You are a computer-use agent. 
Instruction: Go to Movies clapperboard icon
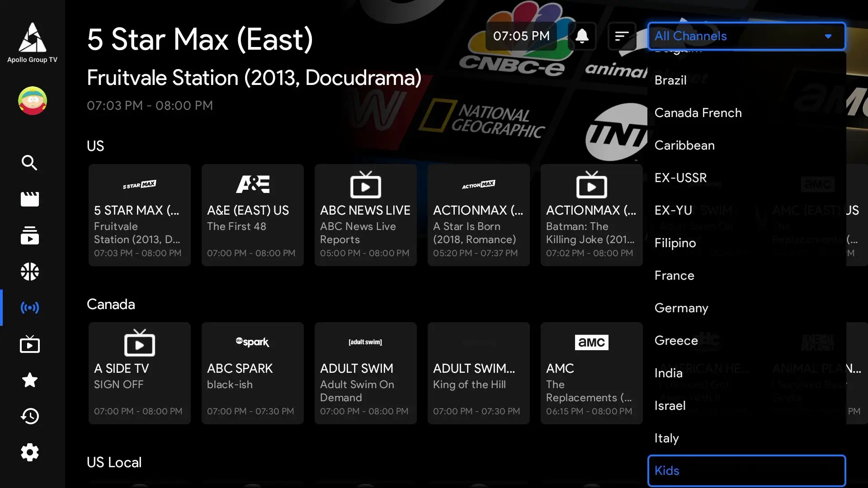(x=29, y=199)
